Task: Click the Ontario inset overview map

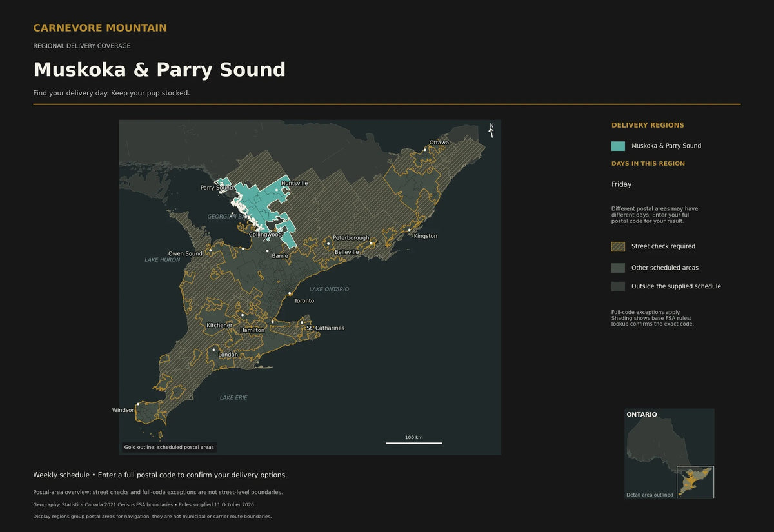Action: 670,453
